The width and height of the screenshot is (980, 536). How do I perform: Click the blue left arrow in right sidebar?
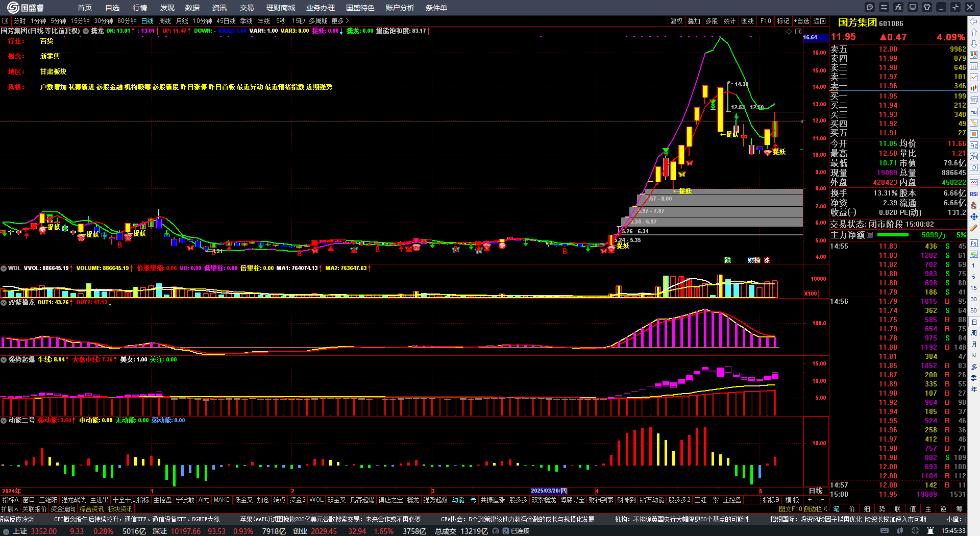(x=974, y=21)
